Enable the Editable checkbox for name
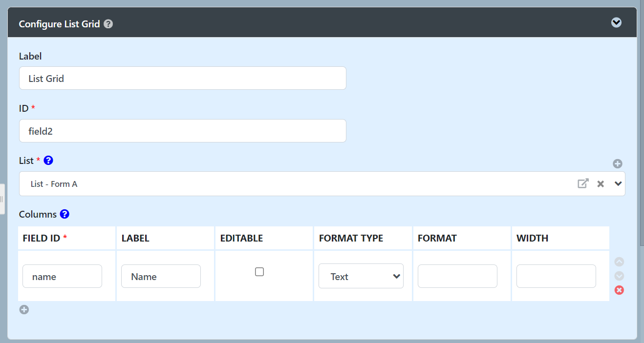The width and height of the screenshot is (644, 343). point(259,272)
